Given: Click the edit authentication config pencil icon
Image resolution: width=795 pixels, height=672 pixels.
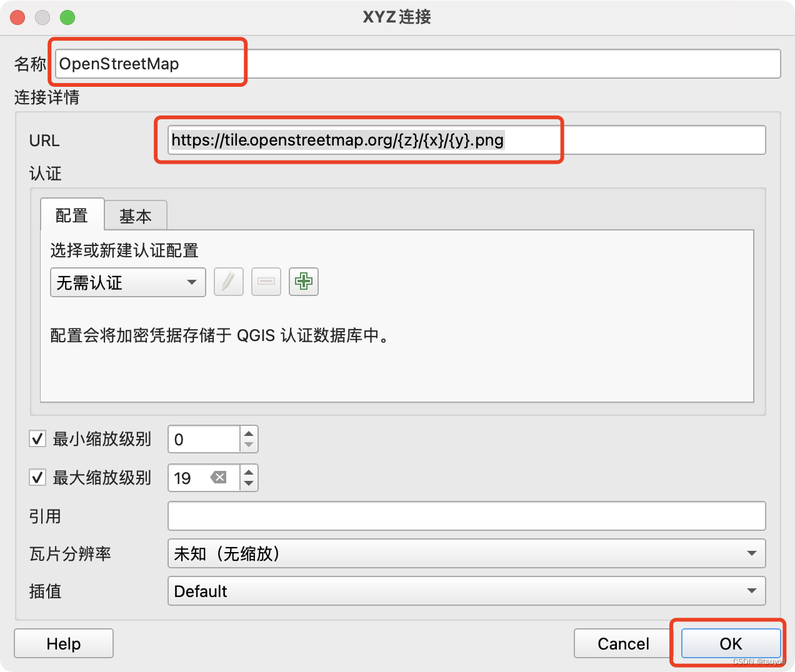Looking at the screenshot, I should click(x=228, y=282).
